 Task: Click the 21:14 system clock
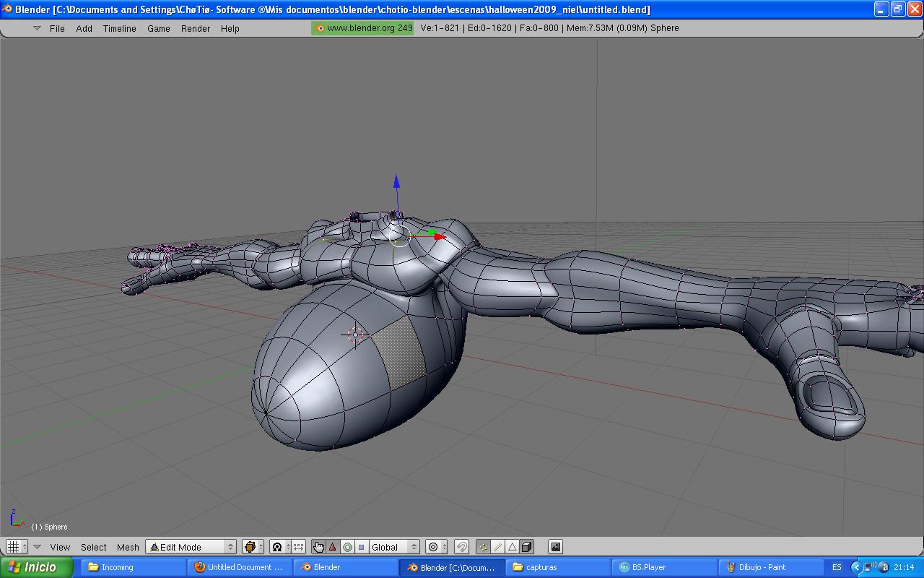click(904, 567)
